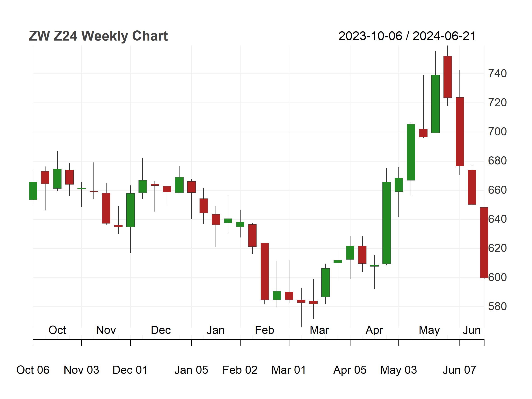
Task: Click the Jun 07 date label
Action: click(x=460, y=370)
